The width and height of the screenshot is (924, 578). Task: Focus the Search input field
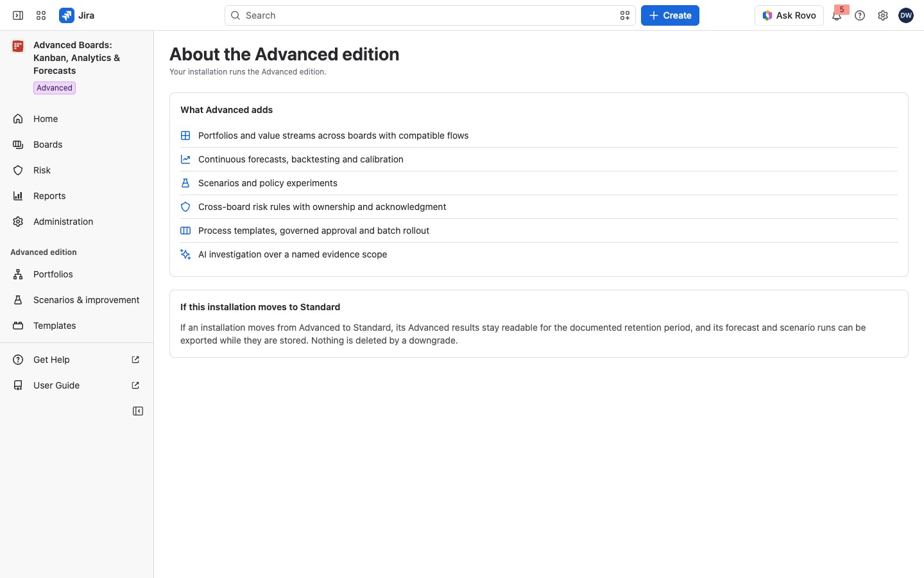[x=430, y=15]
